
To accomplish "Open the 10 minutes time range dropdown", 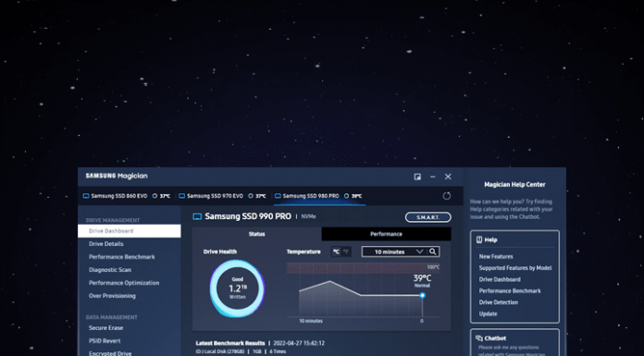I will 393,252.
